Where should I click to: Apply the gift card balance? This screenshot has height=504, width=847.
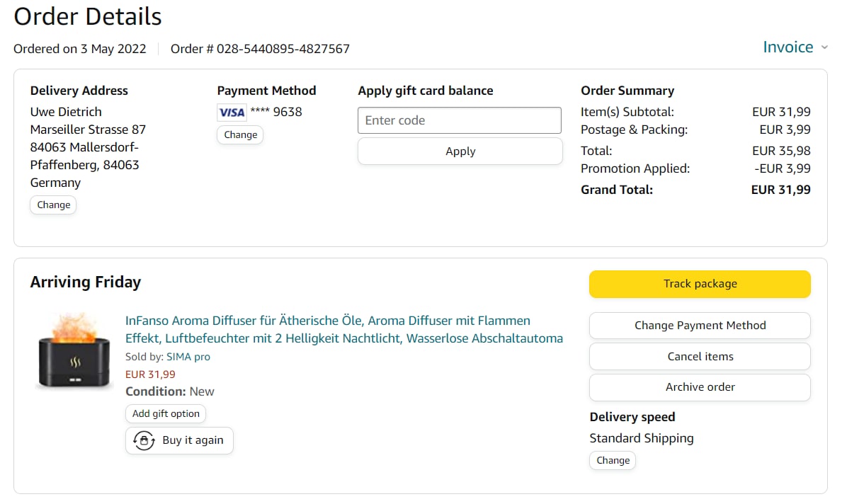pos(460,151)
